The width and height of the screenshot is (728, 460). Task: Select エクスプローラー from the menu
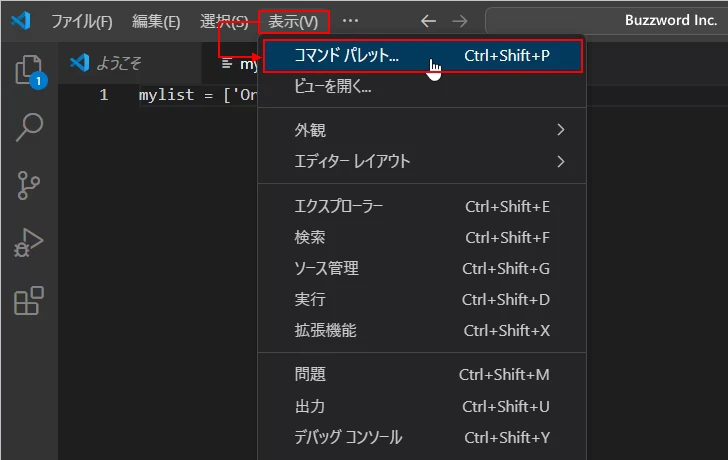pyautogui.click(x=422, y=206)
